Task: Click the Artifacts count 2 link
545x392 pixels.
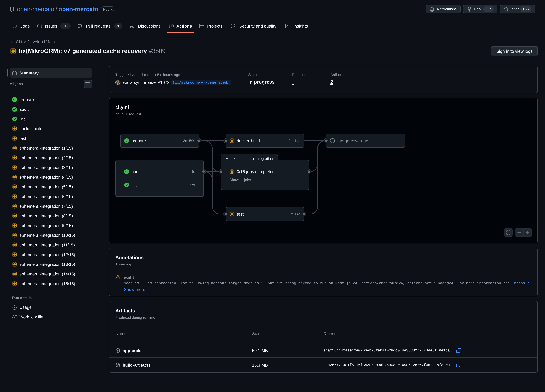Action: (332, 82)
